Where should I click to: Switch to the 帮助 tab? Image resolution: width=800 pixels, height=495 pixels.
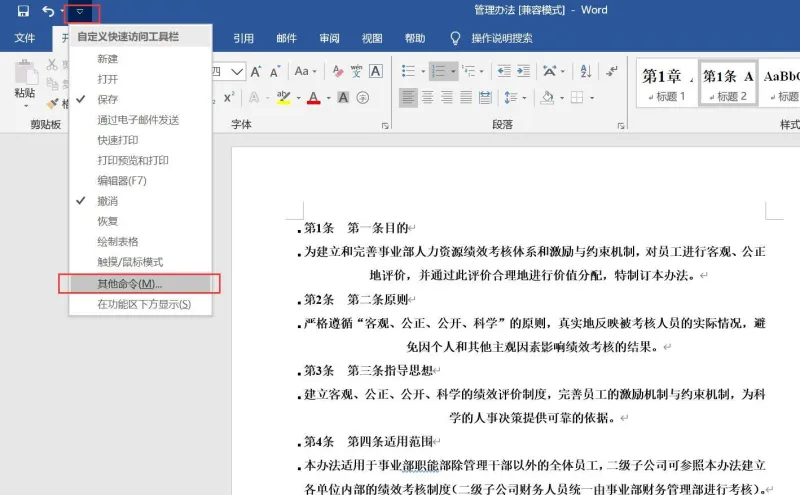[x=415, y=38]
